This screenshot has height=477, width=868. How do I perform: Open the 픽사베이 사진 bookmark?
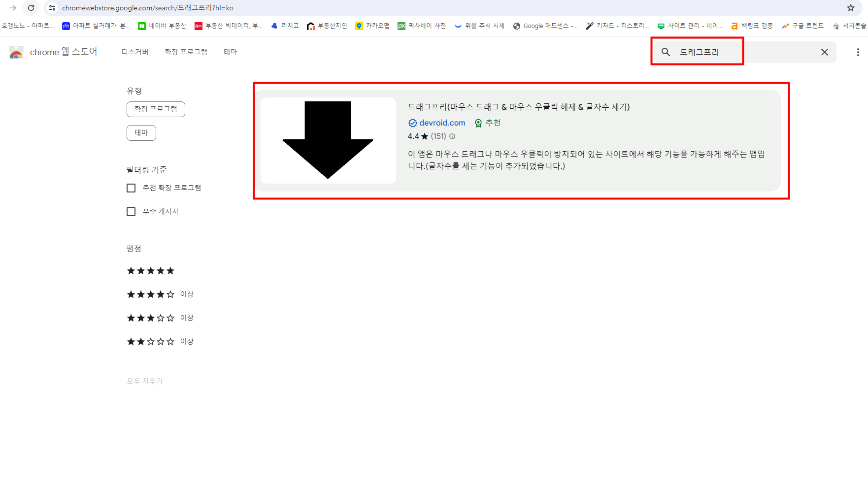coord(422,26)
